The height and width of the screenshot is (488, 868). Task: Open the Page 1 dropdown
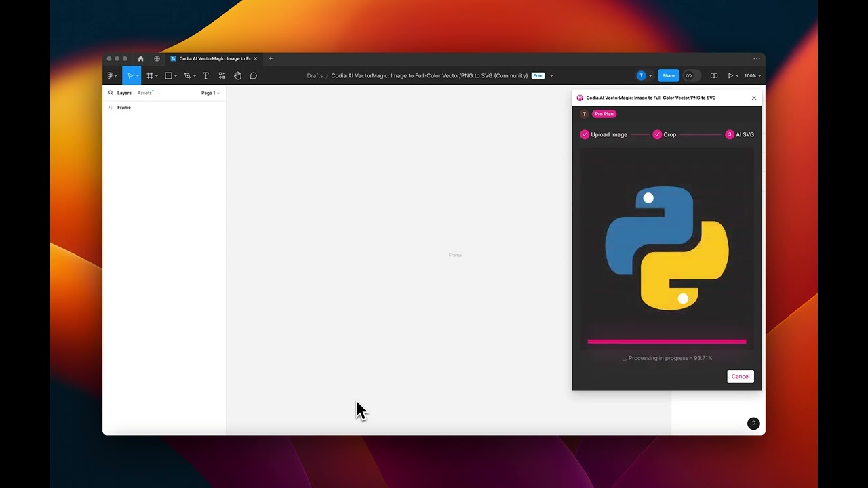[x=210, y=93]
